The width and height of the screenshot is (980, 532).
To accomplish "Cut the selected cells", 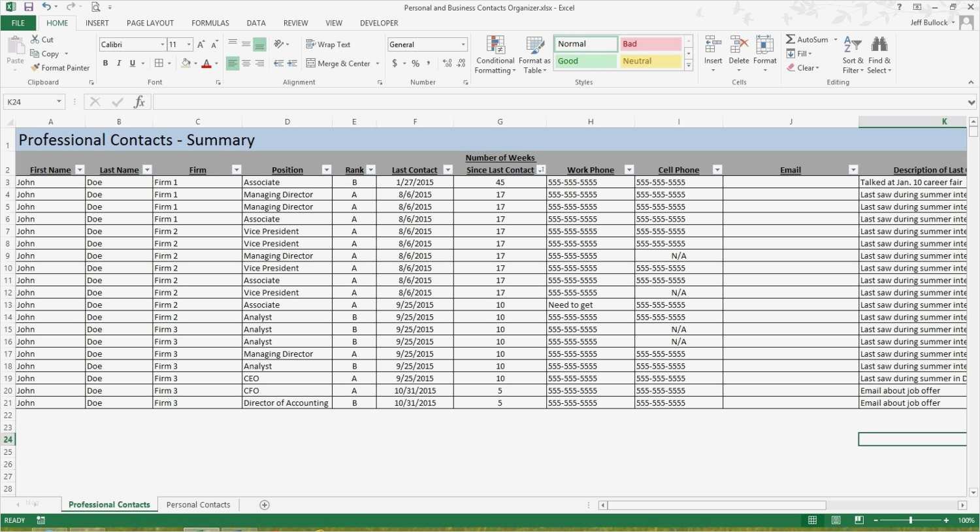I will tap(42, 40).
